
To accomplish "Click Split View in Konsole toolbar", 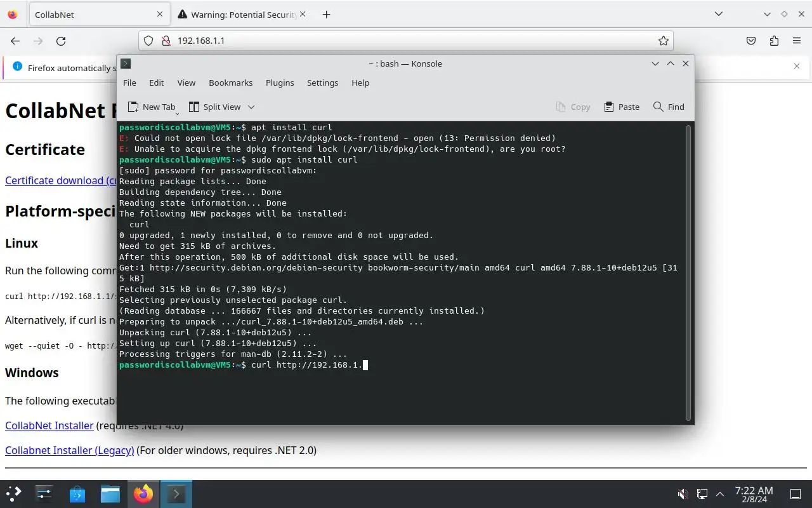I will pyautogui.click(x=215, y=107).
